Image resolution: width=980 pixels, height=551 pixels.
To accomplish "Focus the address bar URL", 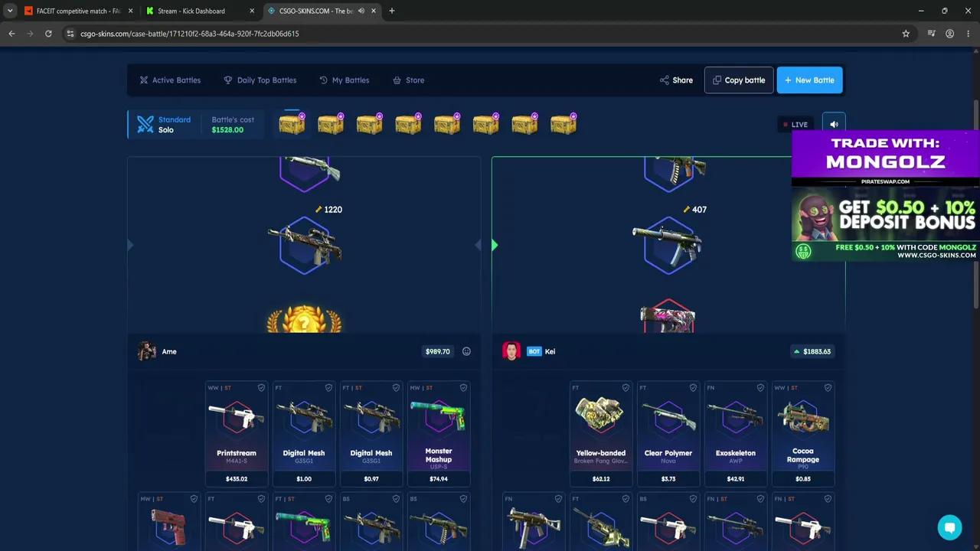I will (190, 34).
